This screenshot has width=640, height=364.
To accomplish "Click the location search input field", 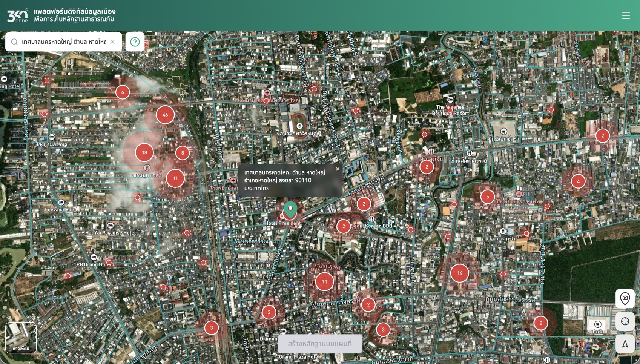I will [x=63, y=42].
